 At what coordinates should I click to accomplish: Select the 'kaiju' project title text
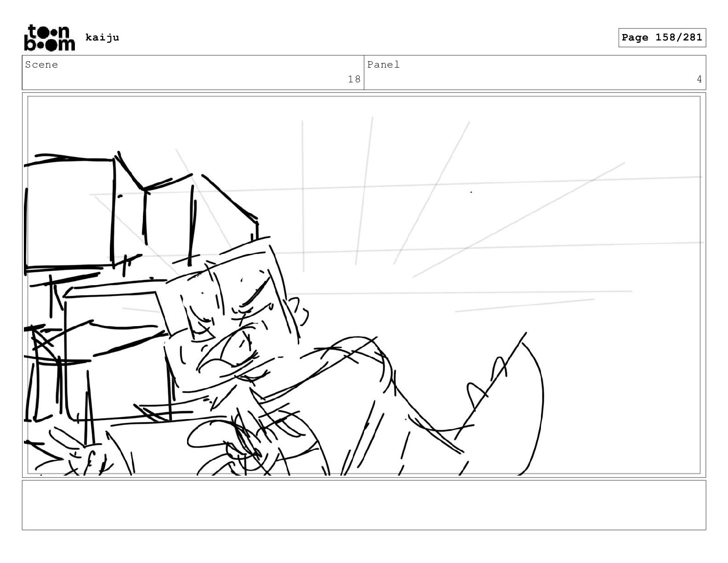(x=102, y=37)
